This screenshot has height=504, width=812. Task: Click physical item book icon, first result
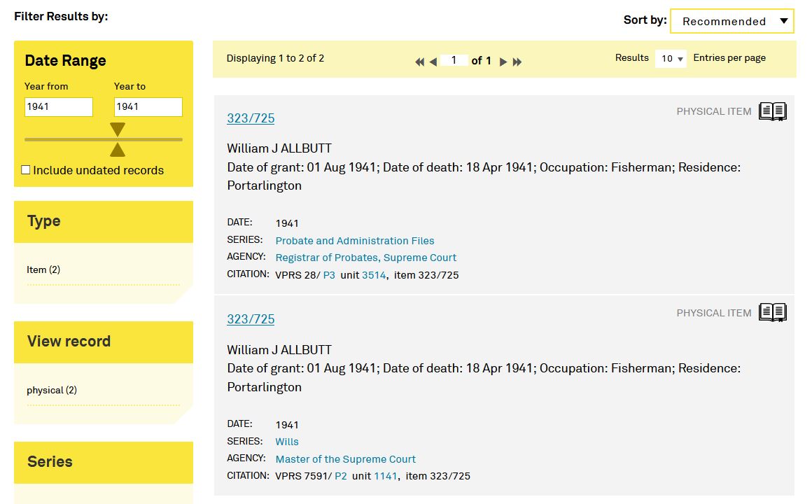coord(772,111)
